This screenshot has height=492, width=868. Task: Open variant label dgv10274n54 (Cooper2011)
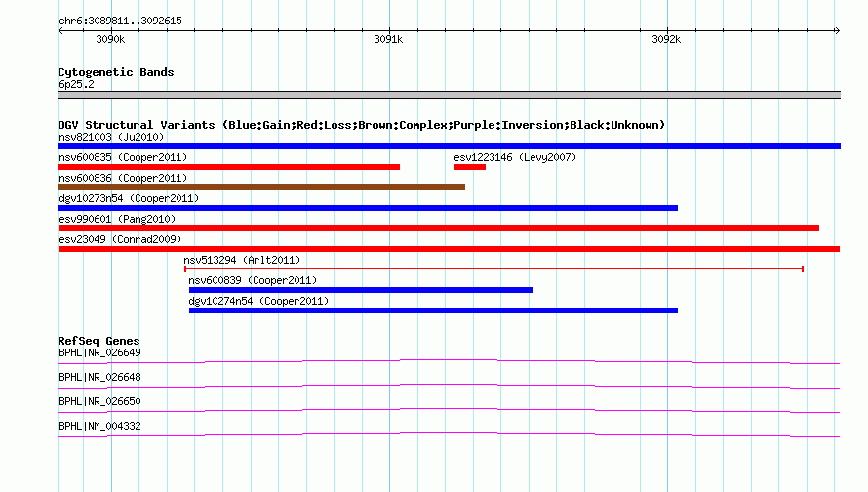pyautogui.click(x=258, y=301)
